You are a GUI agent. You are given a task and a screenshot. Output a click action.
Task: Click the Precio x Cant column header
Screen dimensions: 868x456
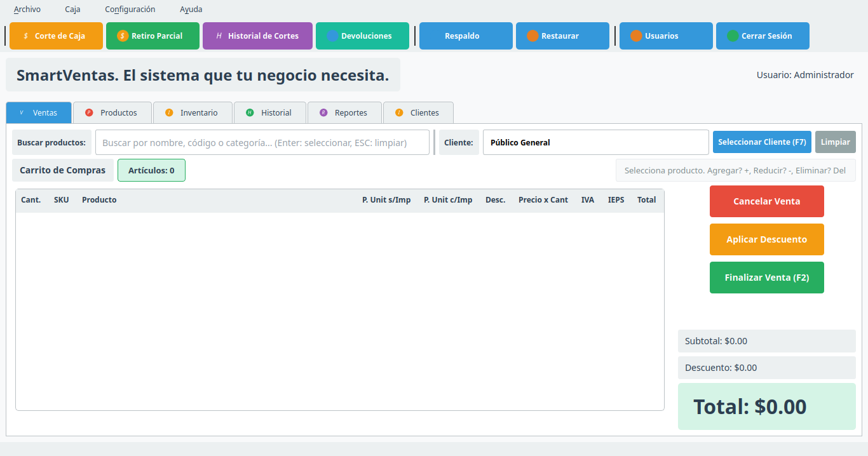[543, 200]
